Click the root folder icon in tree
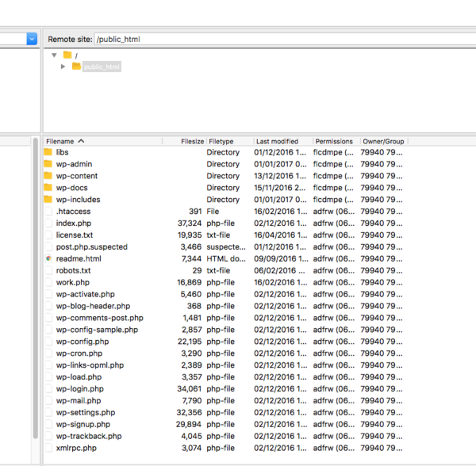Screen dimensions: 476x466 (68, 55)
